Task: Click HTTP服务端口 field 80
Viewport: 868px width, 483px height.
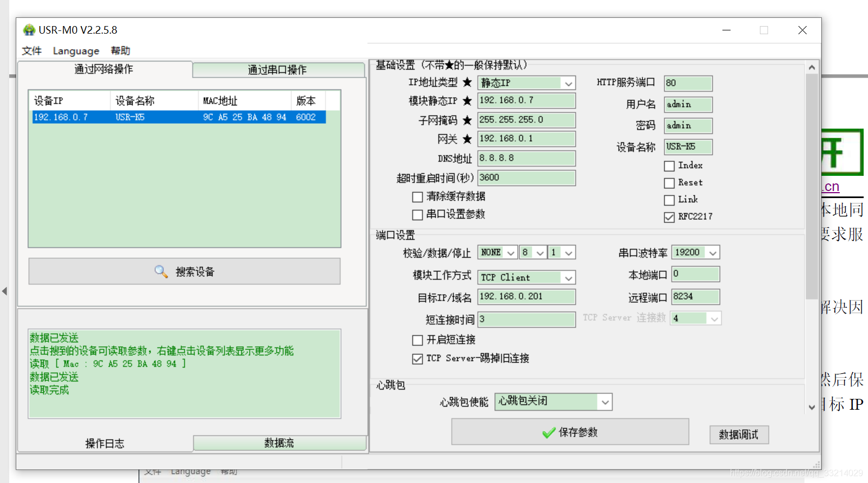Action: tap(688, 84)
